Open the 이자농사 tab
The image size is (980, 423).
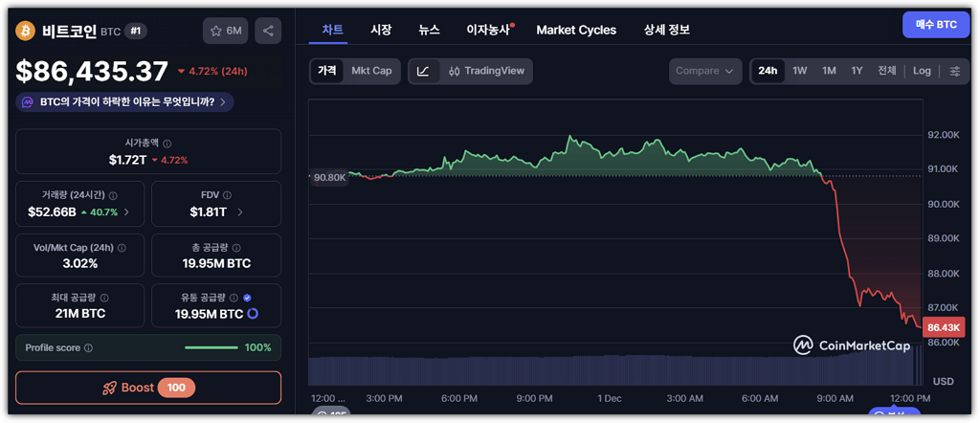(490, 30)
